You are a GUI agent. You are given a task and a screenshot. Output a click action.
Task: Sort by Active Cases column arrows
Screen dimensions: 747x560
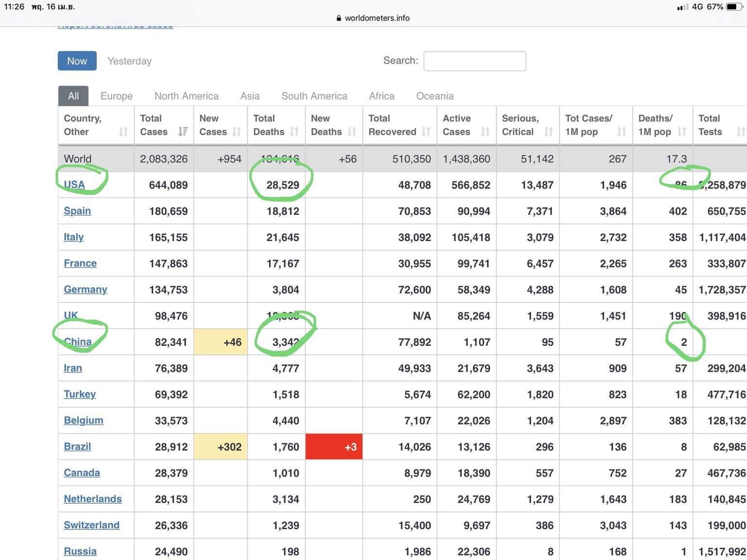(485, 132)
